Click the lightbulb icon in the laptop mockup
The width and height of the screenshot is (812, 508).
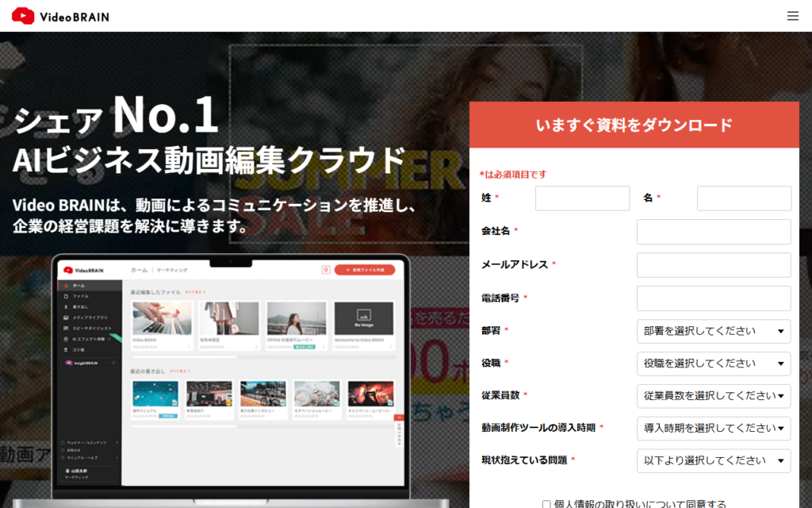pyautogui.click(x=325, y=270)
